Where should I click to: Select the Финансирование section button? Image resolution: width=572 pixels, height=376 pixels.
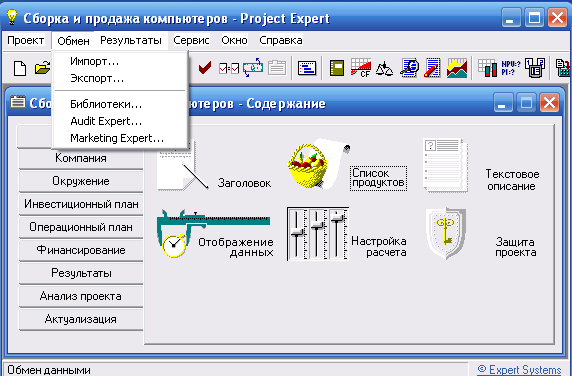pyautogui.click(x=81, y=250)
